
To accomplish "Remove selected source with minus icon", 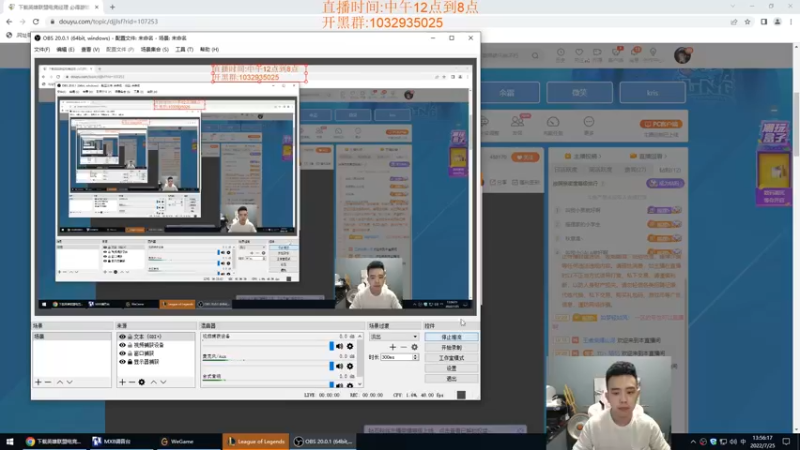I will coord(132,382).
